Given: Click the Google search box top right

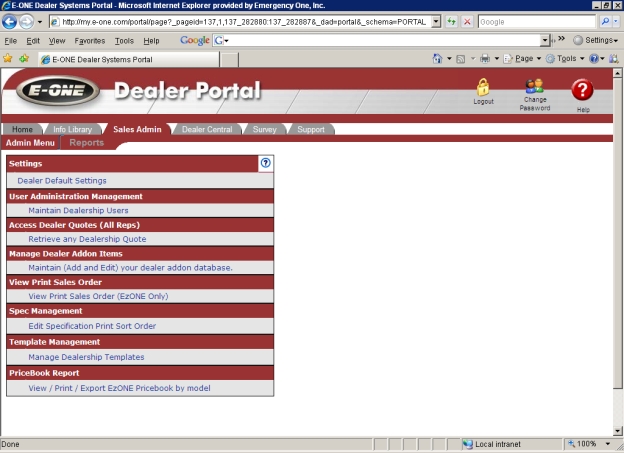Looking at the screenshot, I should click(537, 21).
